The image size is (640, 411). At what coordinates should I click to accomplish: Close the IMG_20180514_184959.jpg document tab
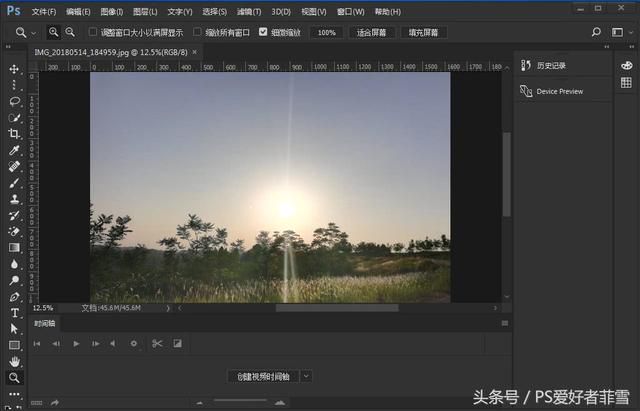pyautogui.click(x=195, y=52)
